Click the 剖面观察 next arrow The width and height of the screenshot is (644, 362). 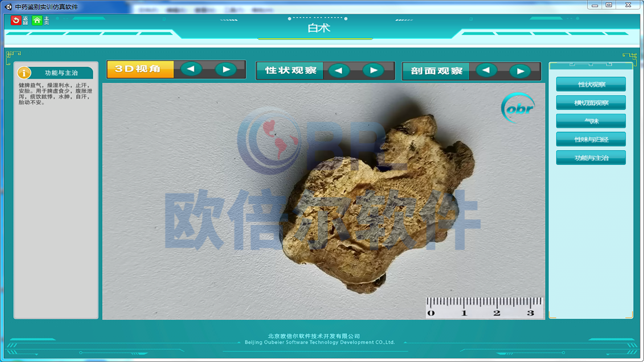coord(520,71)
